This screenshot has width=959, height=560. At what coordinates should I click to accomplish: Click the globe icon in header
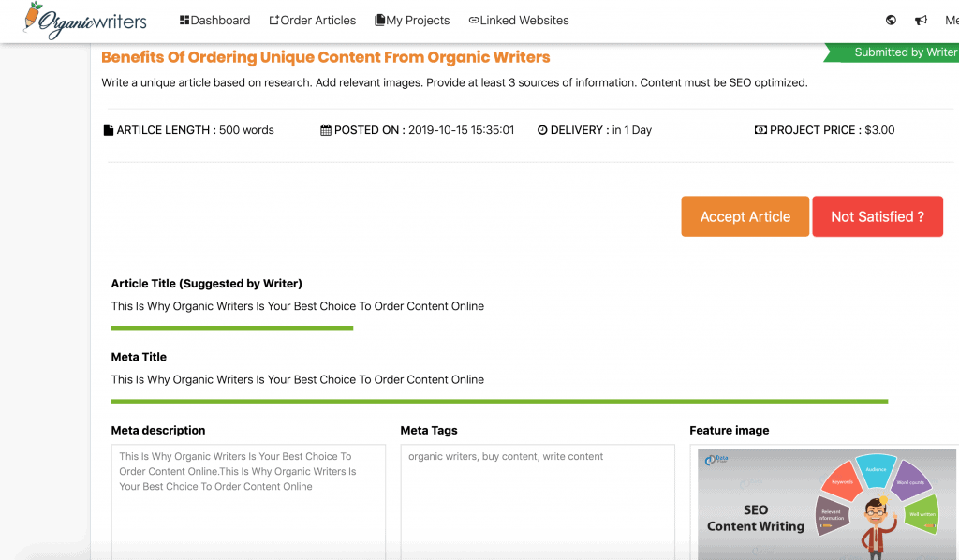(892, 21)
